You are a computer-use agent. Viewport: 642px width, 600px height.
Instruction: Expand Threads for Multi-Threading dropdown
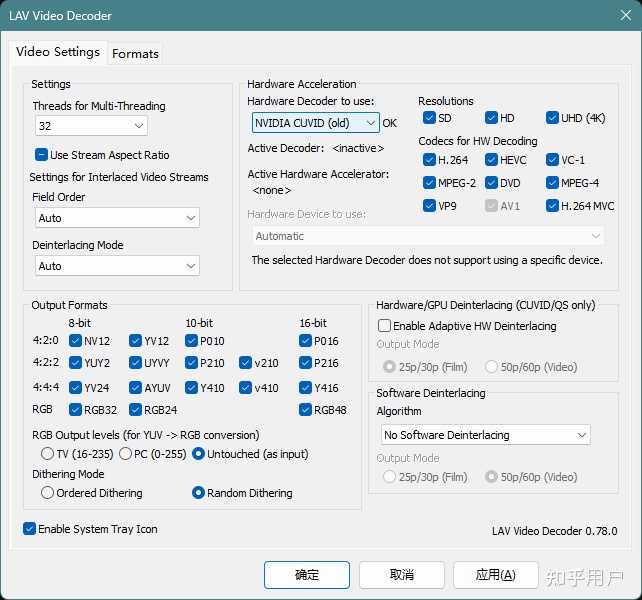point(91,126)
